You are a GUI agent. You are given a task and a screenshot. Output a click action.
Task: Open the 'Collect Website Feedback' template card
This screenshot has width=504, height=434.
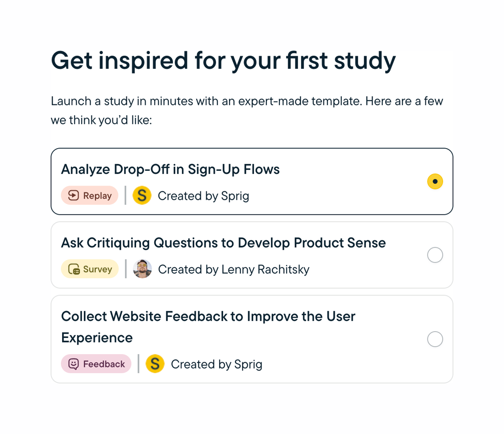252,339
